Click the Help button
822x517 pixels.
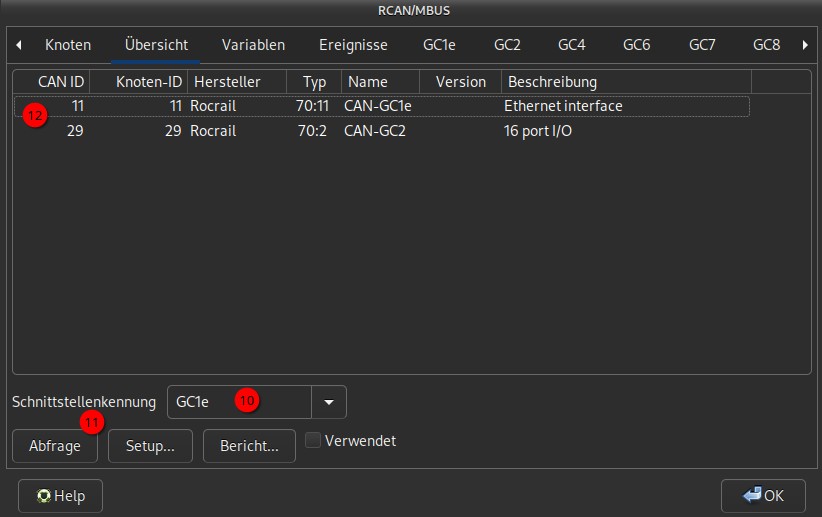click(x=61, y=496)
